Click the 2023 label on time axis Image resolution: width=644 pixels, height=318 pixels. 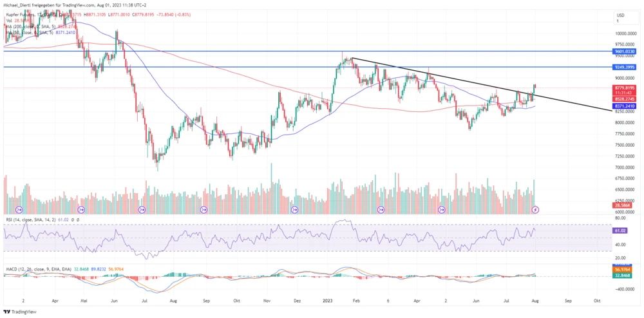(x=328, y=300)
